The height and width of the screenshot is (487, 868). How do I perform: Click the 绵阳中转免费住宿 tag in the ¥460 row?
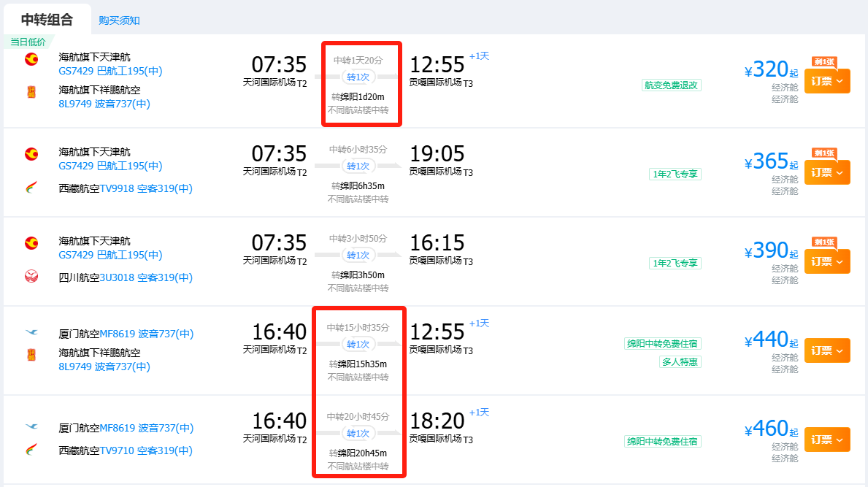(662, 442)
